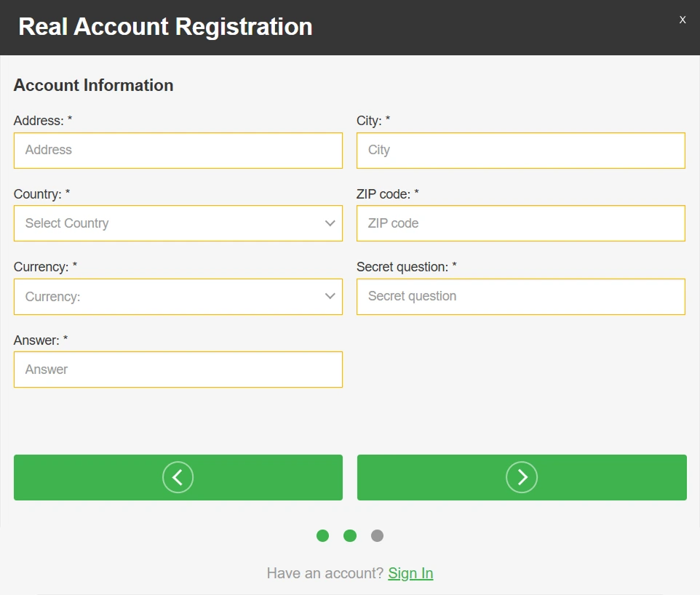Close the registration dialog with the X

click(x=682, y=20)
